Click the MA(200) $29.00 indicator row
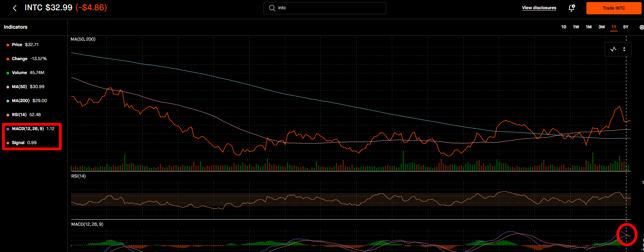The image size is (644, 252). point(27,101)
